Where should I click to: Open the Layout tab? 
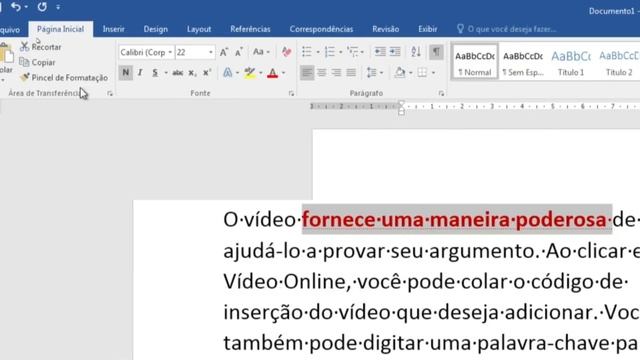tap(199, 29)
